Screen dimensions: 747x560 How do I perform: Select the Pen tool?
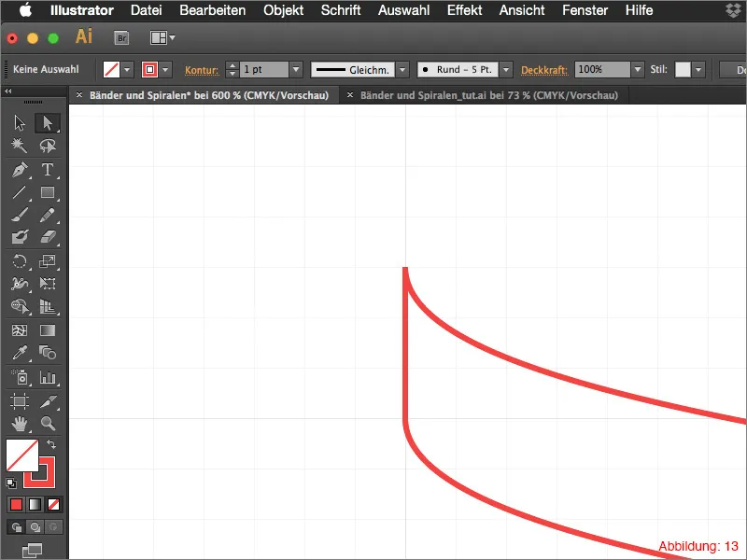(20, 170)
